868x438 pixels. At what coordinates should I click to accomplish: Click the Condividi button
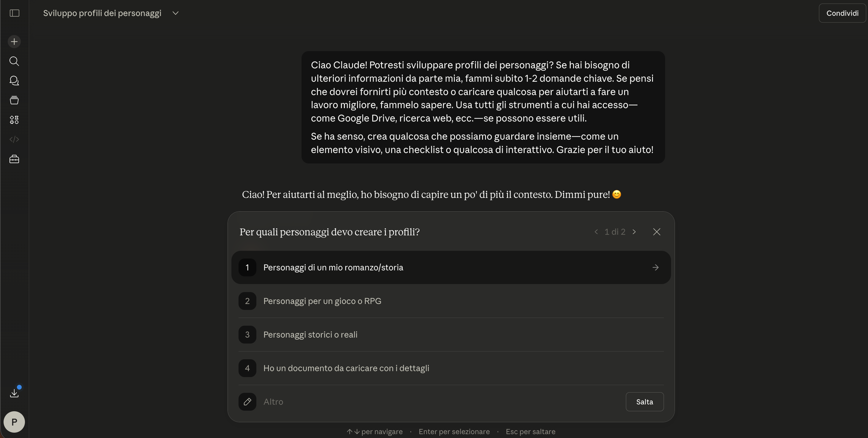tap(842, 13)
